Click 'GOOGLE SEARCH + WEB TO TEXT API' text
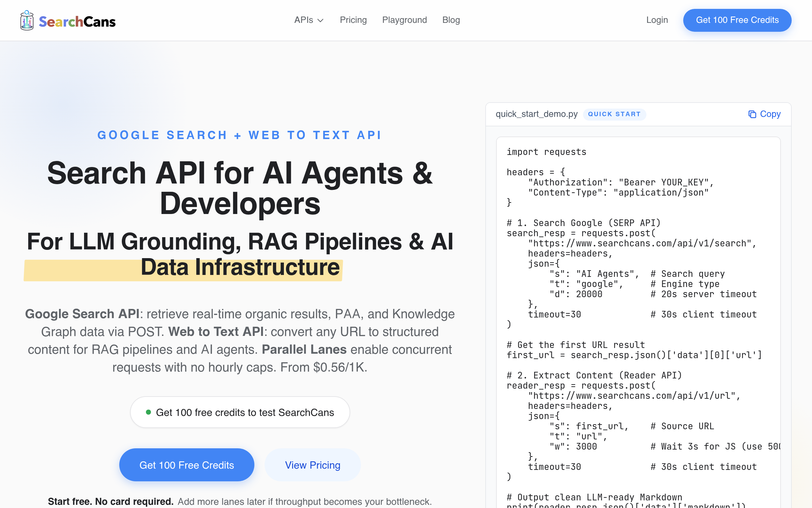Screen dimensions: 812x508 (239, 135)
